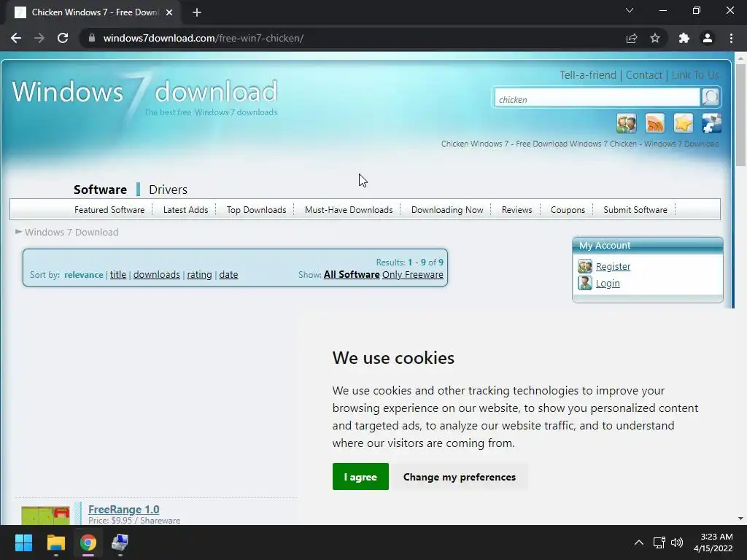Click the scrollbar down arrow
The width and height of the screenshot is (747, 560).
(740, 518)
